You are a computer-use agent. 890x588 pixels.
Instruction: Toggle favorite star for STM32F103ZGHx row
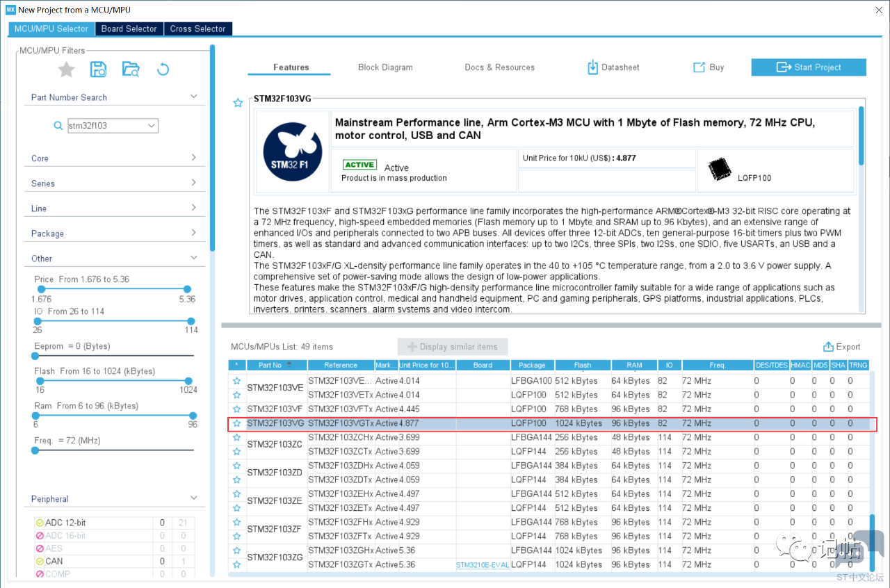coord(236,550)
